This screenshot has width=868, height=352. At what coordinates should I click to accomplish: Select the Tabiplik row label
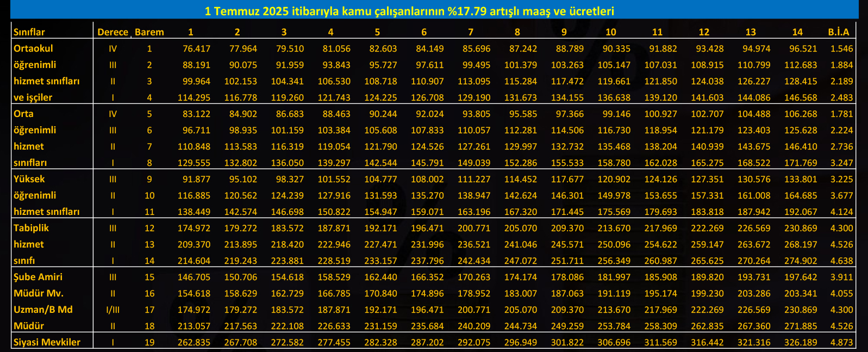[x=31, y=228]
